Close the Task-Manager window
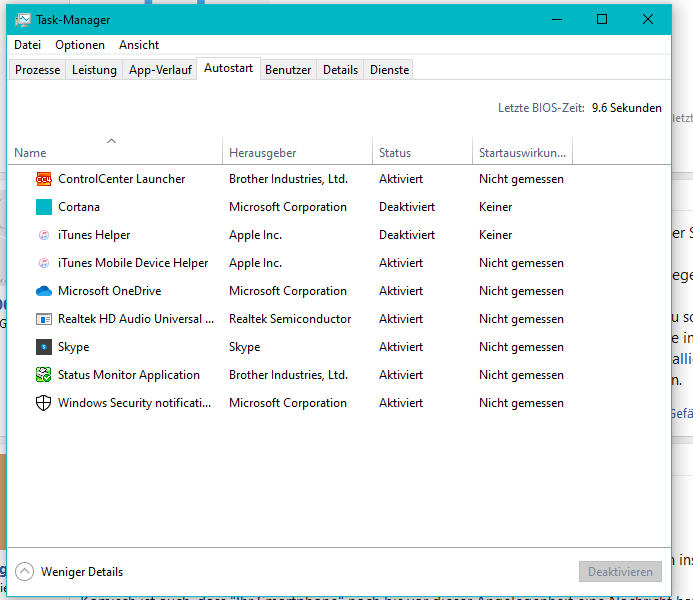 pos(648,19)
